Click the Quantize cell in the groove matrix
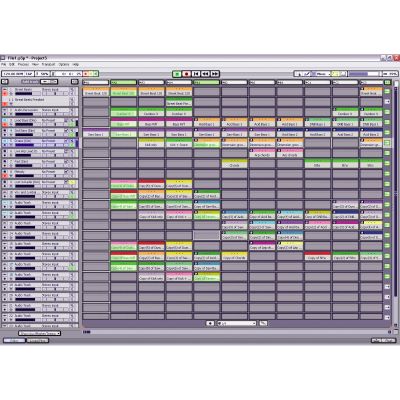Viewport: 400px width, 400px height. click(x=235, y=165)
